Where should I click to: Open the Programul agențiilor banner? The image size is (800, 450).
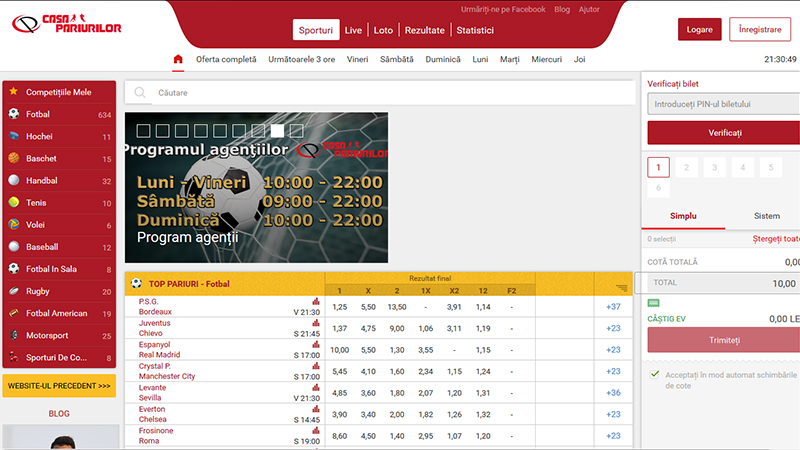click(x=256, y=187)
